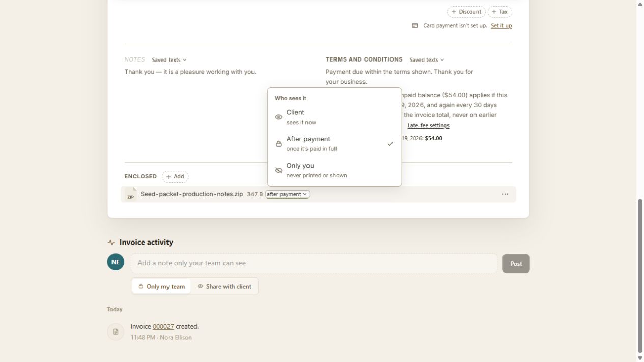This screenshot has width=644, height=362.
Task: Open Saved texts dropdown under Notes
Action: [169, 60]
